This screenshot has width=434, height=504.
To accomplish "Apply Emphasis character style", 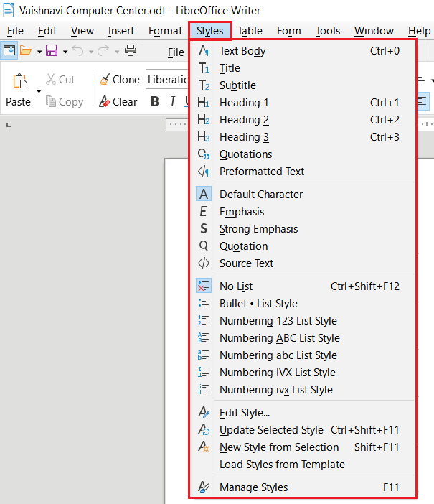I will [303, 212].
